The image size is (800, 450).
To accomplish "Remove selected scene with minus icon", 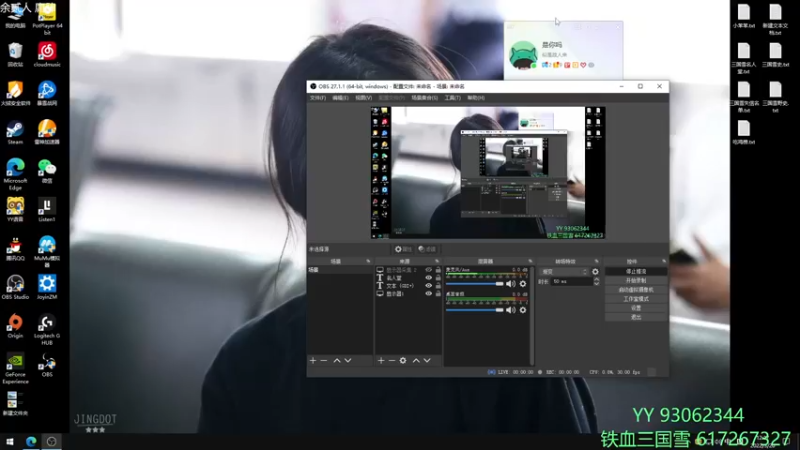I will click(323, 360).
